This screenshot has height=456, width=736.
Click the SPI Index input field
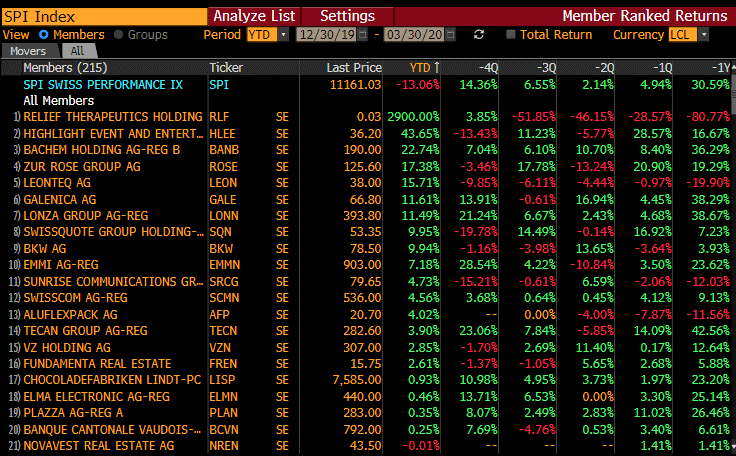tap(104, 17)
